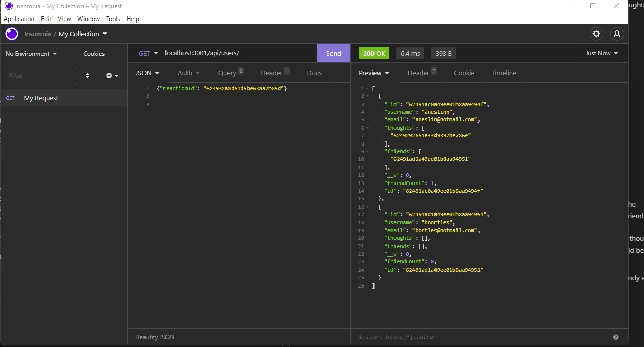The height and width of the screenshot is (347, 644).
Task: Click the request Filter input field
Action: [40, 75]
